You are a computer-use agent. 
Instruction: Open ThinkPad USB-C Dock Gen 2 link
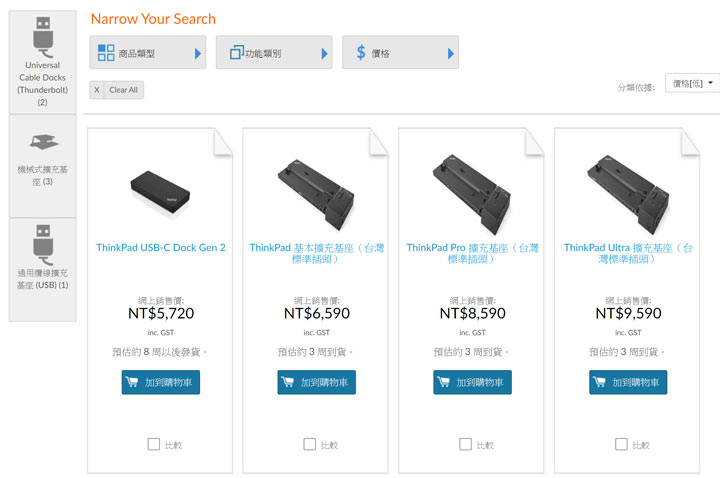[161, 247]
